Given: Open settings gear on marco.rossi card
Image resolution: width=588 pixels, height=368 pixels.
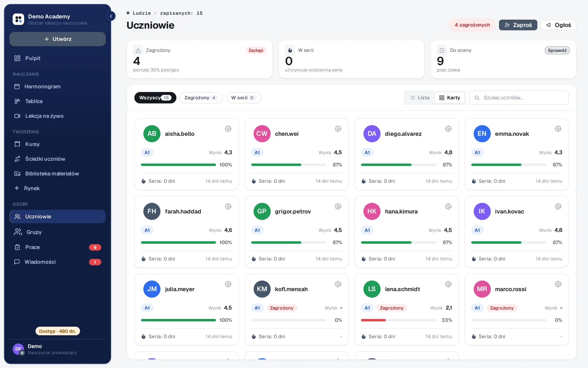Looking at the screenshot, I should [x=558, y=284].
